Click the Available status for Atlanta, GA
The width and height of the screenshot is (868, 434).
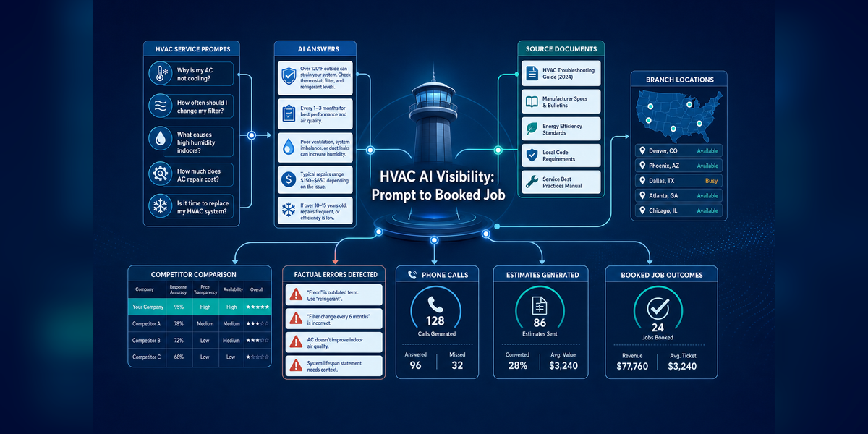pos(707,195)
